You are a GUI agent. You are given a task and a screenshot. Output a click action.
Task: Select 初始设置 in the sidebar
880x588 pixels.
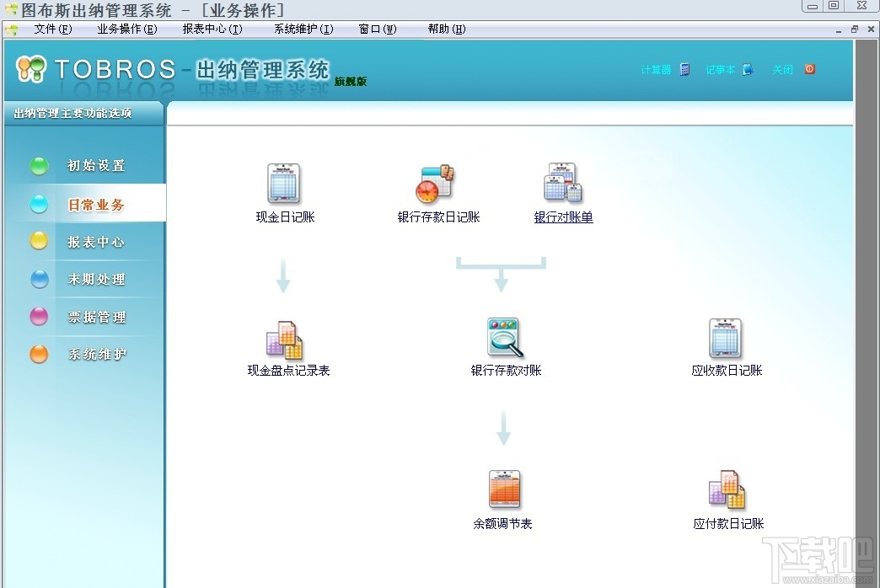coord(96,166)
